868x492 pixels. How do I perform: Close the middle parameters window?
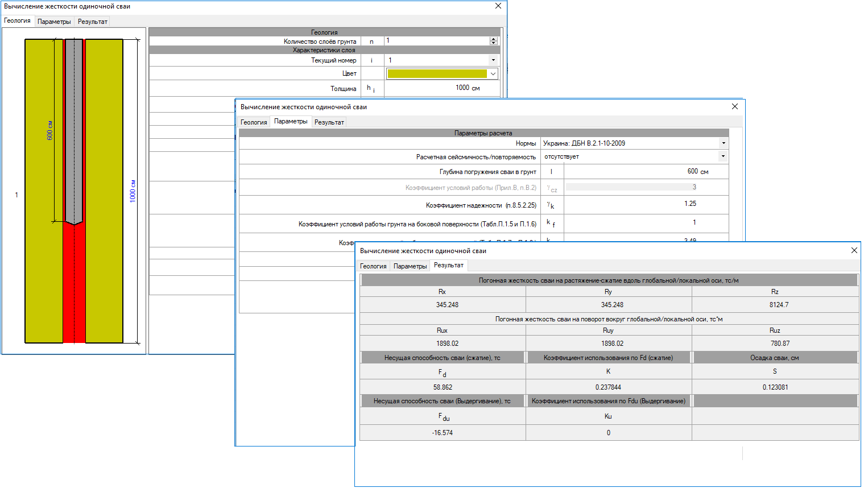(x=735, y=106)
